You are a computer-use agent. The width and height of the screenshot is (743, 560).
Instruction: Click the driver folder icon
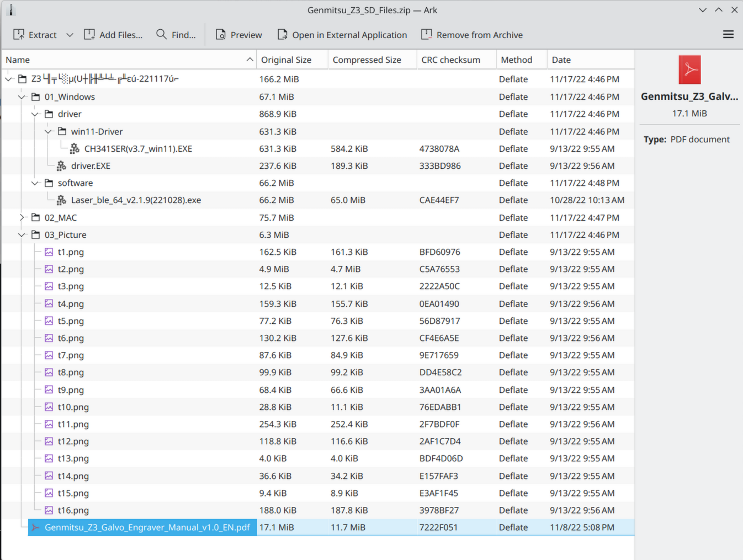coord(49,114)
